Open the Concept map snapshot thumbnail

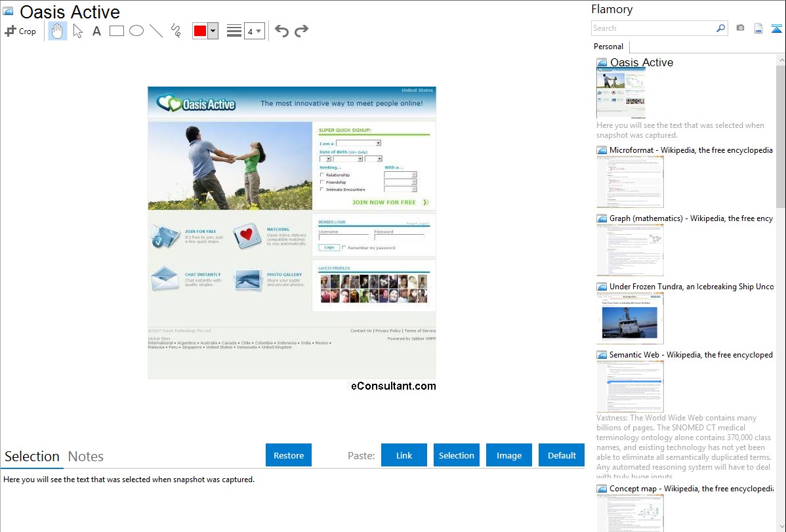point(630,513)
